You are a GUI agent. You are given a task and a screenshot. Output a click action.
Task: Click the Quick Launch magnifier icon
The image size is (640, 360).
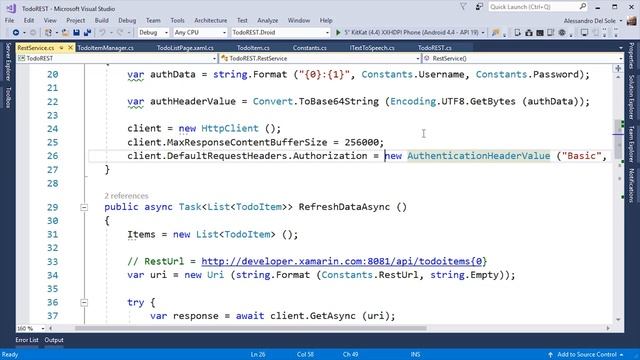coord(582,7)
